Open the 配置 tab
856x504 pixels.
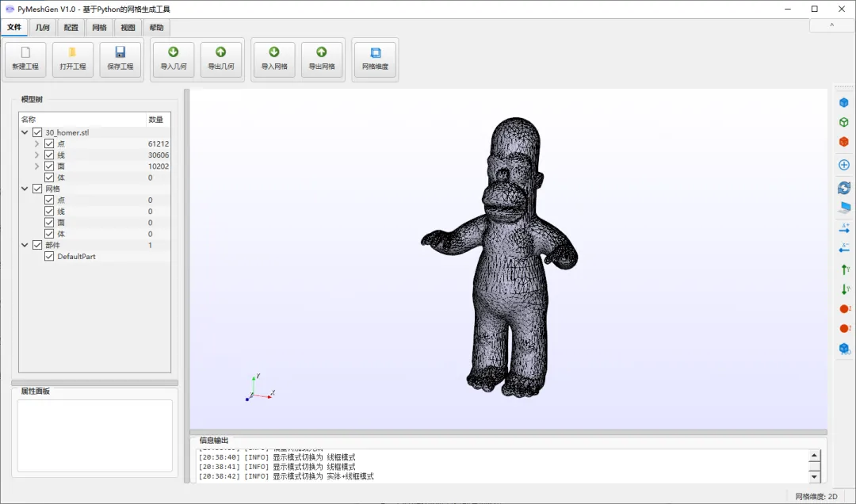tap(71, 27)
